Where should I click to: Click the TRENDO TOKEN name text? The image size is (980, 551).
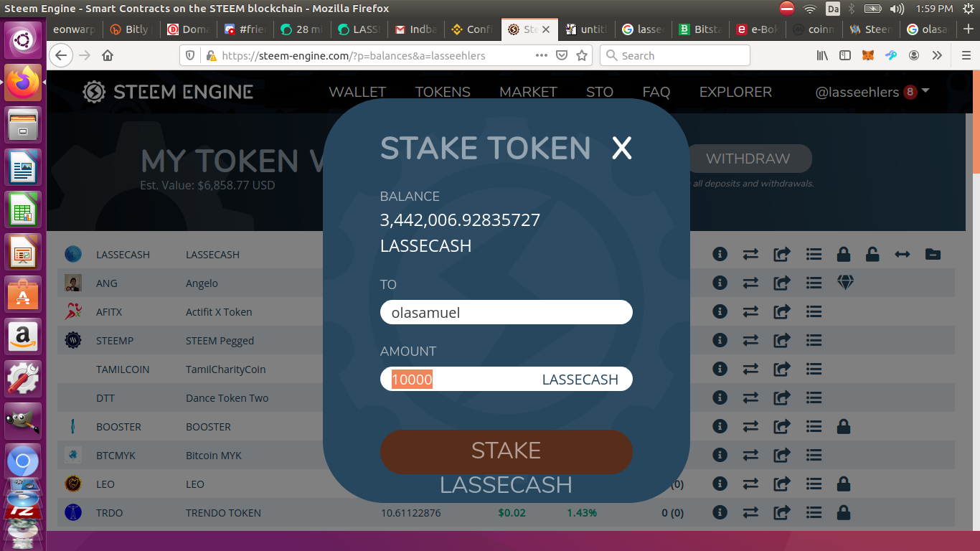pyautogui.click(x=223, y=513)
